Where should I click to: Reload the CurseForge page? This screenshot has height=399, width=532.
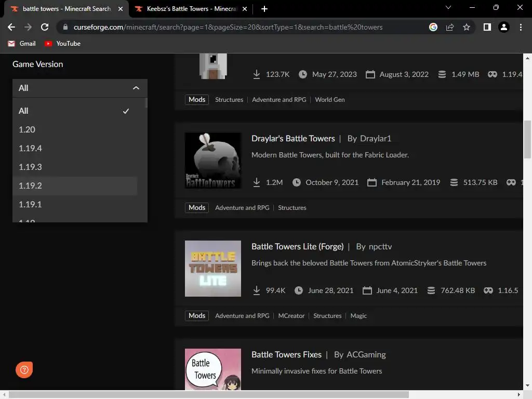(45, 27)
